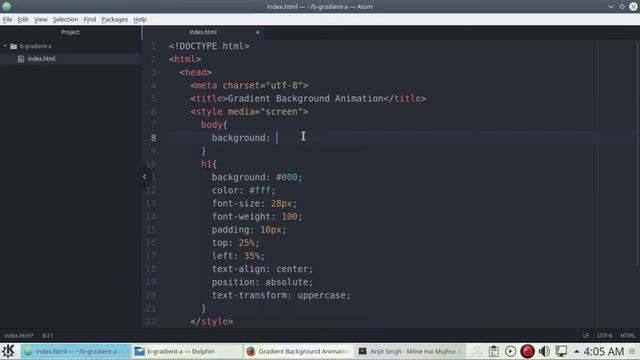640x360 pixels.
Task: Place cursor on the DOCTYPE html line
Action: coord(209,46)
